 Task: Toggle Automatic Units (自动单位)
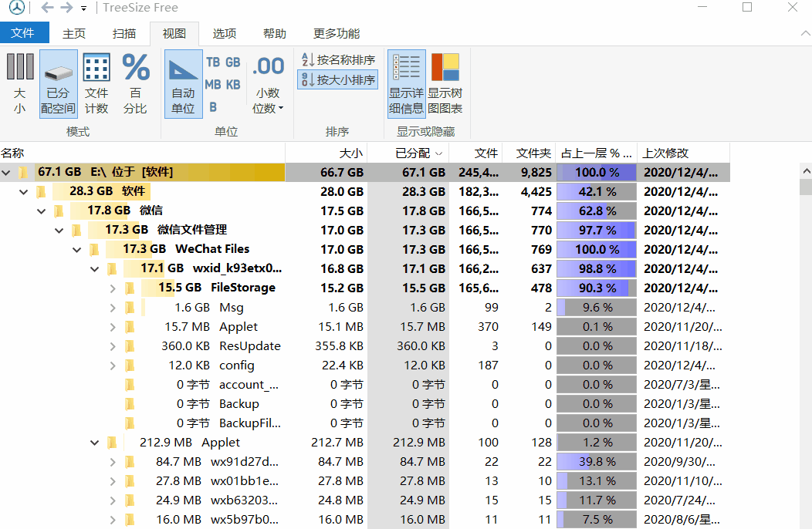tap(184, 84)
